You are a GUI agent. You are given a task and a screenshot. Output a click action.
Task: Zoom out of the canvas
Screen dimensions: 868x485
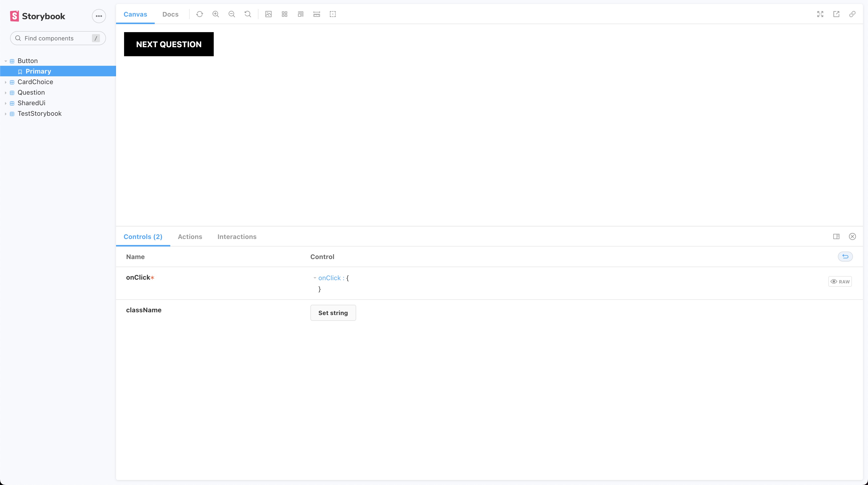click(232, 14)
